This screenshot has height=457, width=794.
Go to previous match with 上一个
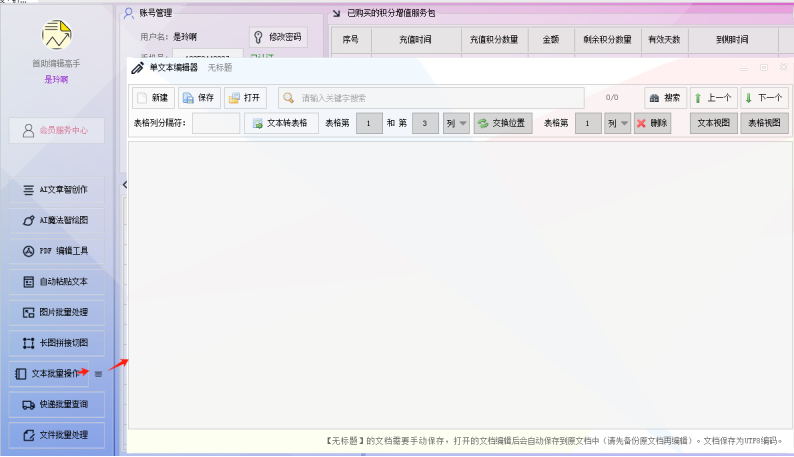coord(713,98)
